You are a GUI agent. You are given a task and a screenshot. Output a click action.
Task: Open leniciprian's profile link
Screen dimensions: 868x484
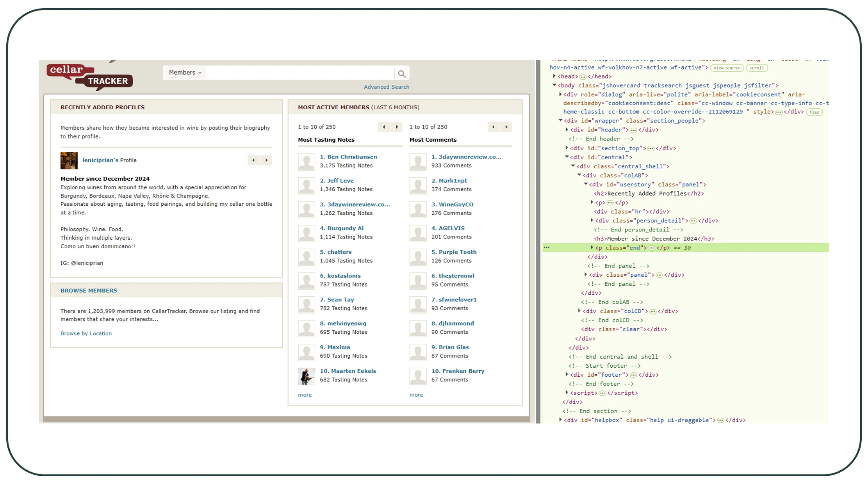click(100, 160)
